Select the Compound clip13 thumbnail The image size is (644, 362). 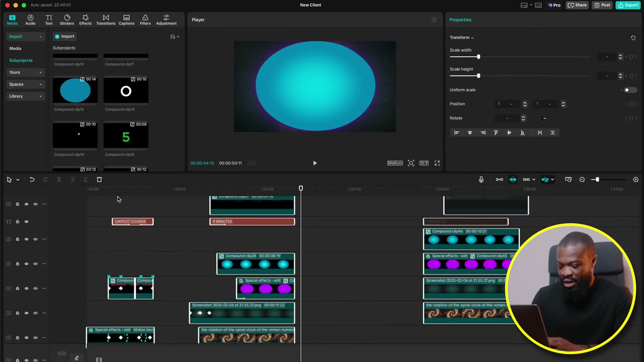[x=126, y=90]
